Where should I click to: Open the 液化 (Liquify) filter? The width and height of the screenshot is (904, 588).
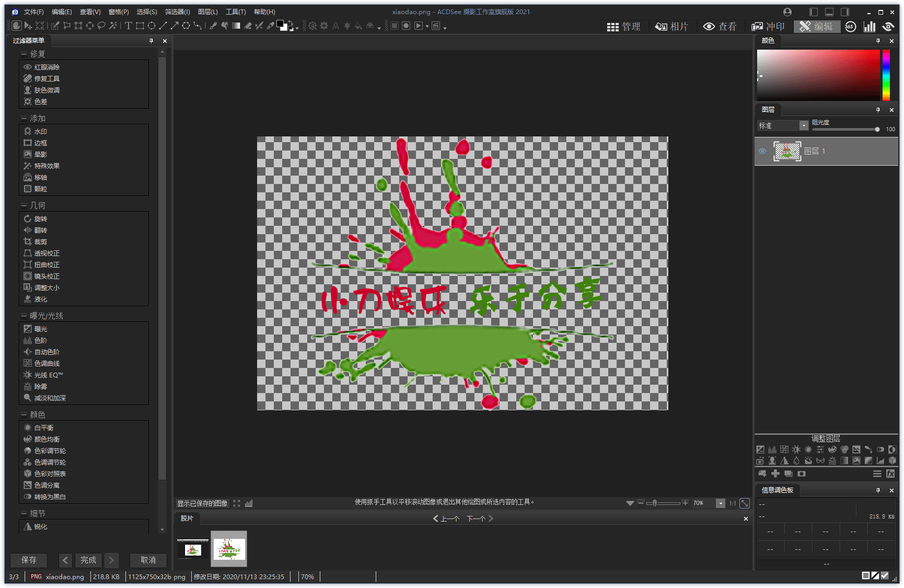[x=40, y=298]
